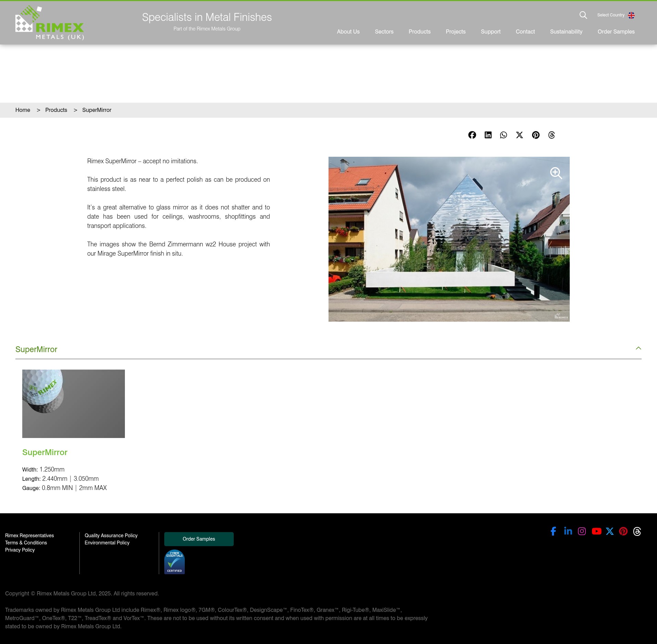This screenshot has width=657, height=644.
Task: Click 'Part of the Rimex Metals Group' text
Action: pyautogui.click(x=207, y=29)
